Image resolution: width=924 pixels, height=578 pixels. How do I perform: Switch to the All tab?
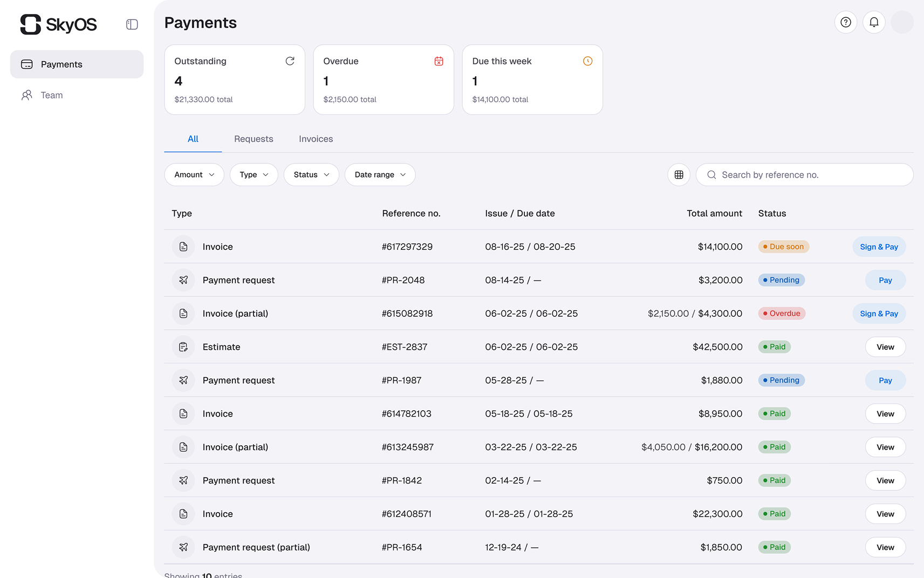[193, 139]
